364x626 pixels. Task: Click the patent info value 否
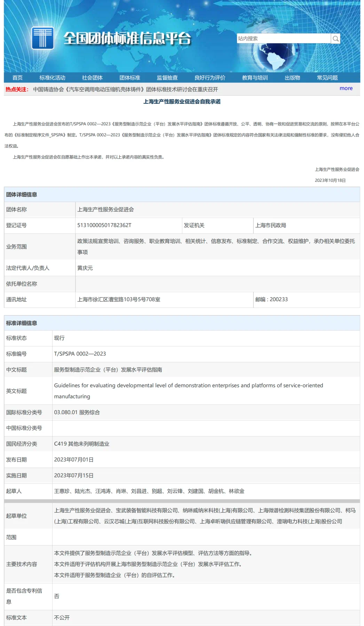coord(57,596)
